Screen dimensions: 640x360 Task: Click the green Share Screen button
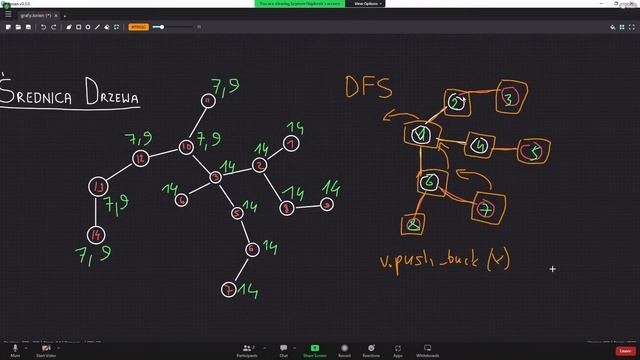pyautogui.click(x=315, y=351)
